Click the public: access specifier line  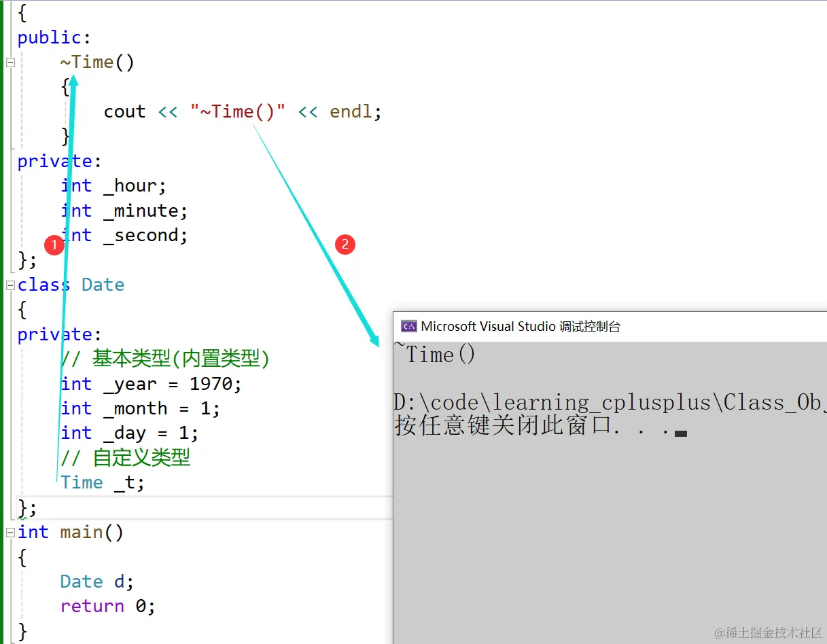pyautogui.click(x=54, y=37)
